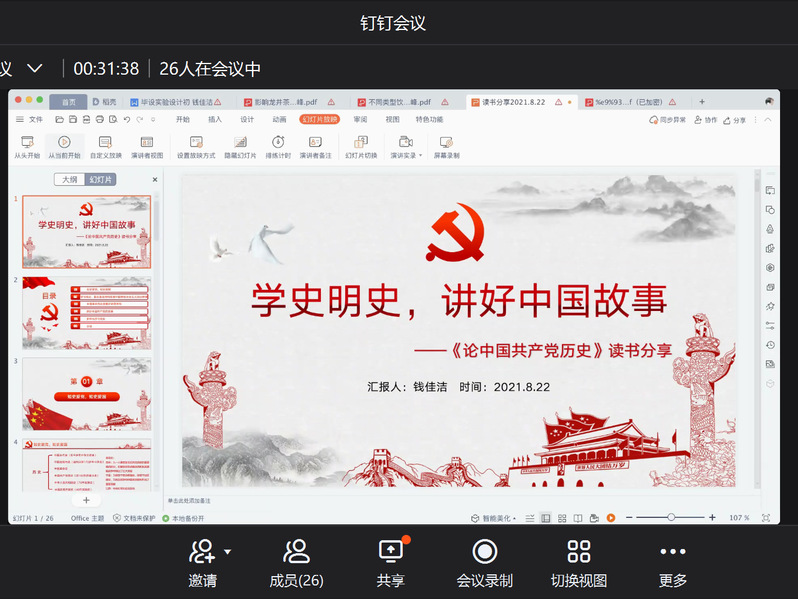798x599 pixels.
Task: Open 幻灯片切换 slide transition
Action: (x=361, y=147)
